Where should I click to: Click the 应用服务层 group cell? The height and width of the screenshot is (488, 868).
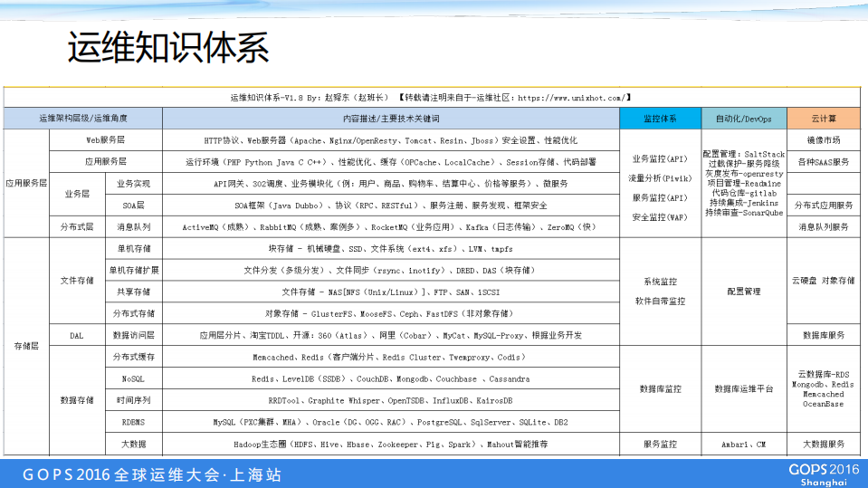[26, 184]
